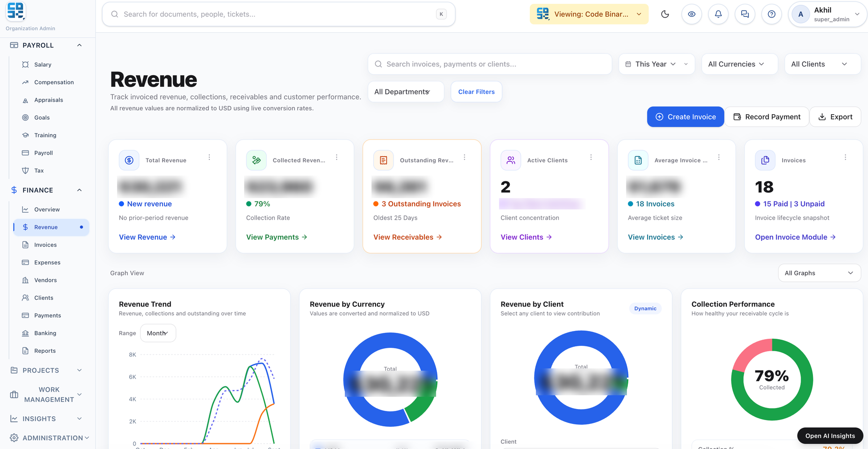Open Salary in the sidebar
Screen dimensions: 868x449
(51, 65)
